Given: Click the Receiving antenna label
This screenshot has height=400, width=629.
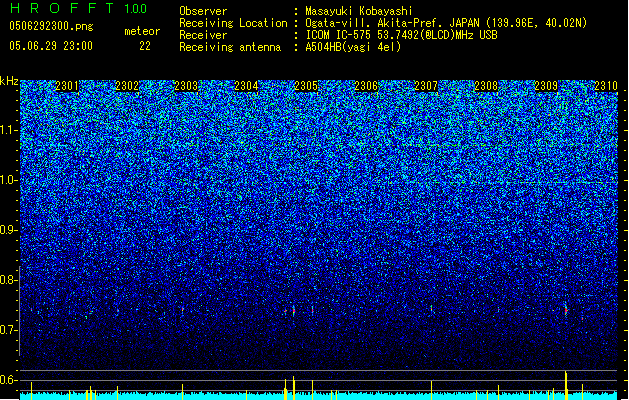Looking at the screenshot, I should [230, 47].
